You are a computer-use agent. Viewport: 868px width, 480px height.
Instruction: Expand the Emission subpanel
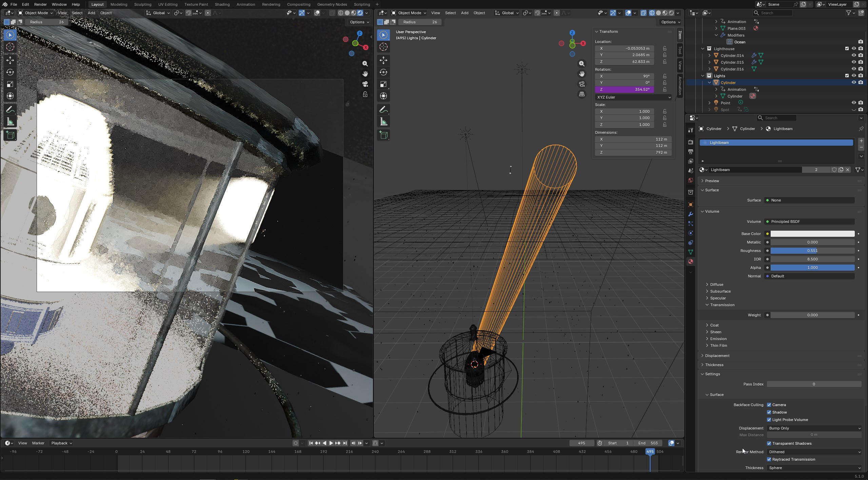tap(718, 339)
